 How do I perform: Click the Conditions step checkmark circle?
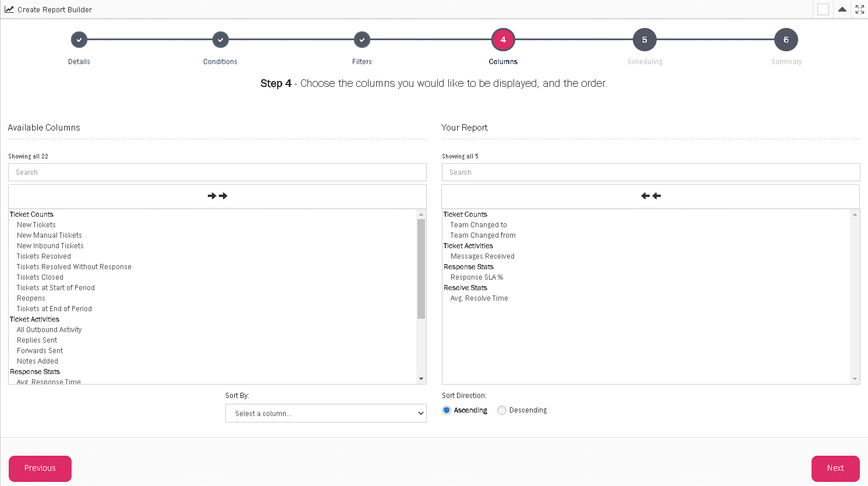[220, 40]
